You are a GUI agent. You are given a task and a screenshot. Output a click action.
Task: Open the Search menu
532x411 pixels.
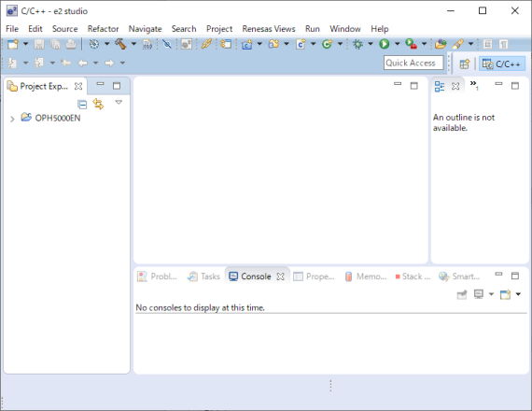[184, 29]
